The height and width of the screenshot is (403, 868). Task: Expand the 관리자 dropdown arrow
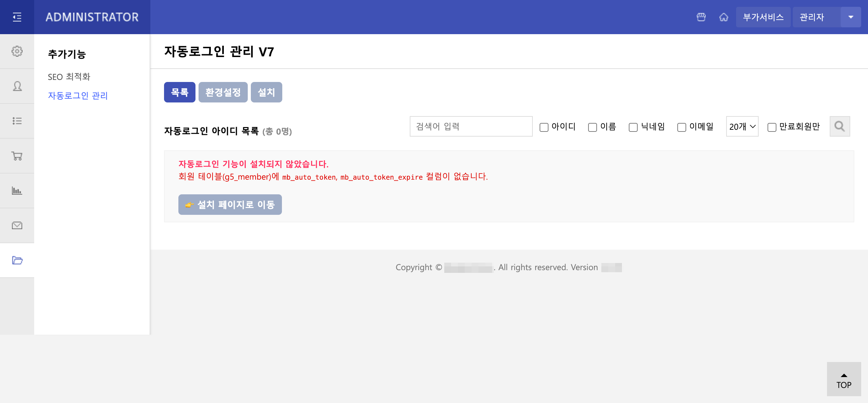click(x=851, y=17)
